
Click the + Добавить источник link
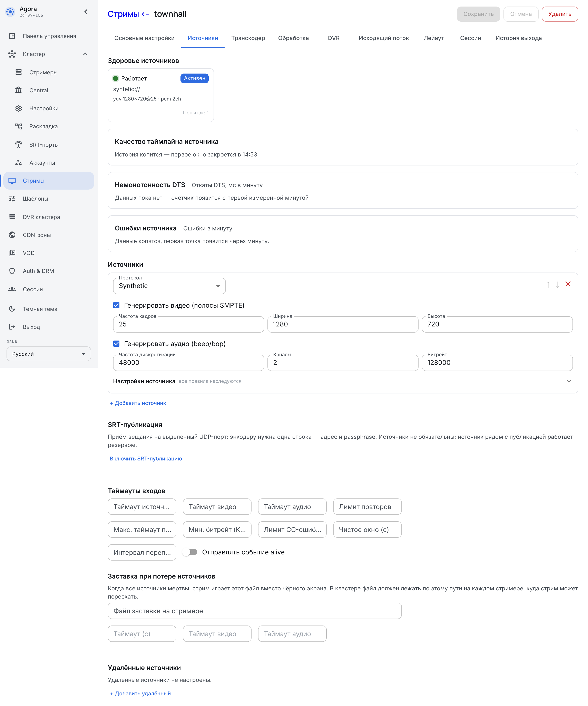click(138, 403)
